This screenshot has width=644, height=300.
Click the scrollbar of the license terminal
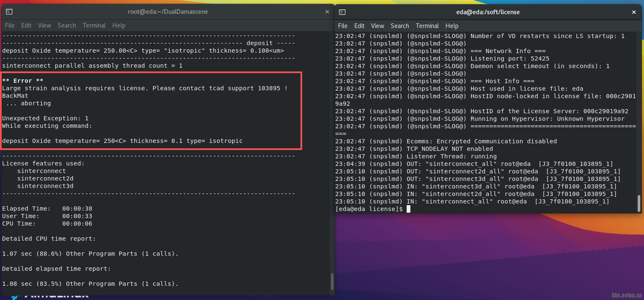click(639, 203)
